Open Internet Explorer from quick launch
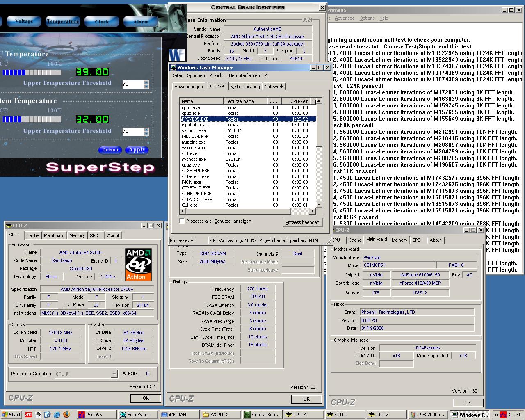 coord(57,415)
